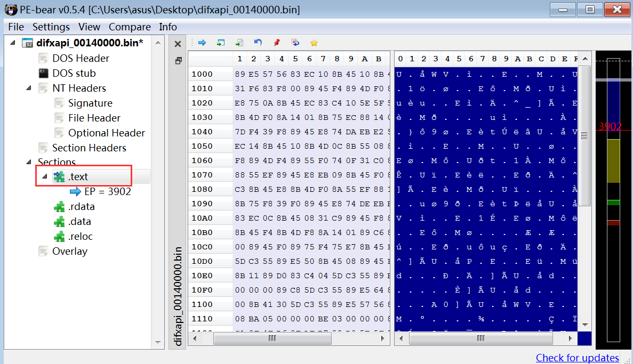Image resolution: width=633 pixels, height=364 pixels.
Task: Click the Check for updates link
Action: 578,358
